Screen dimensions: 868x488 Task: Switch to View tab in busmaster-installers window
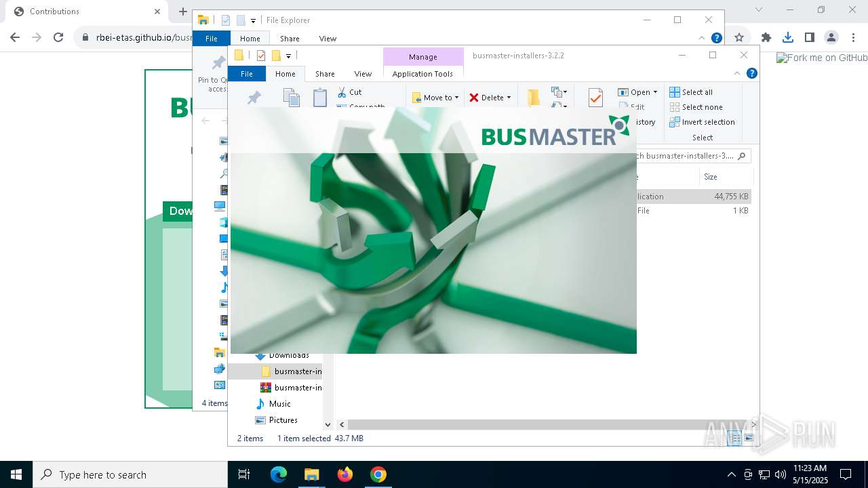point(363,74)
